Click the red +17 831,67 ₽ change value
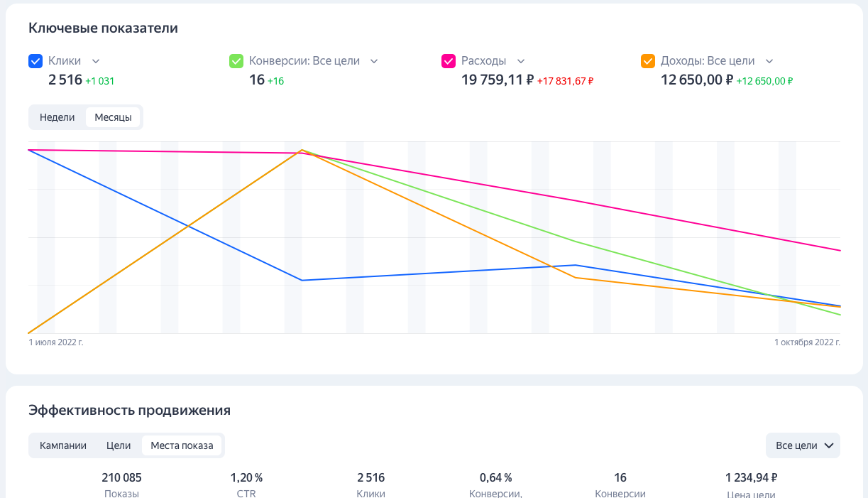The height and width of the screenshot is (498, 868). coord(565,81)
